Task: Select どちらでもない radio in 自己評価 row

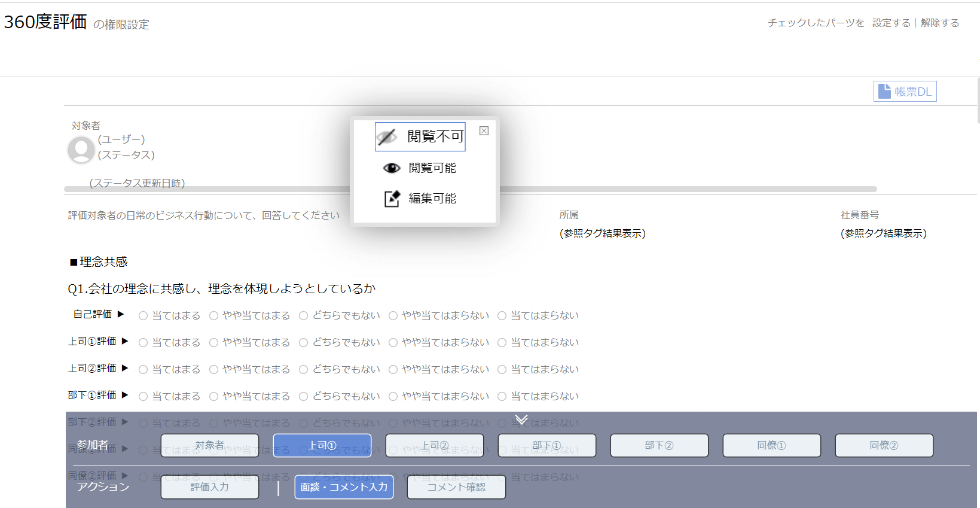Action: pyautogui.click(x=303, y=316)
